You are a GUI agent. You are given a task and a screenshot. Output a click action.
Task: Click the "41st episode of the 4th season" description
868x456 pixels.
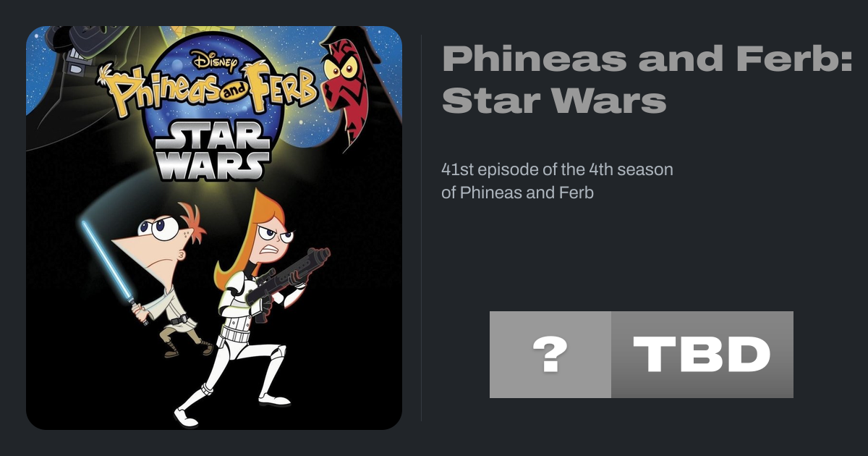click(x=557, y=170)
